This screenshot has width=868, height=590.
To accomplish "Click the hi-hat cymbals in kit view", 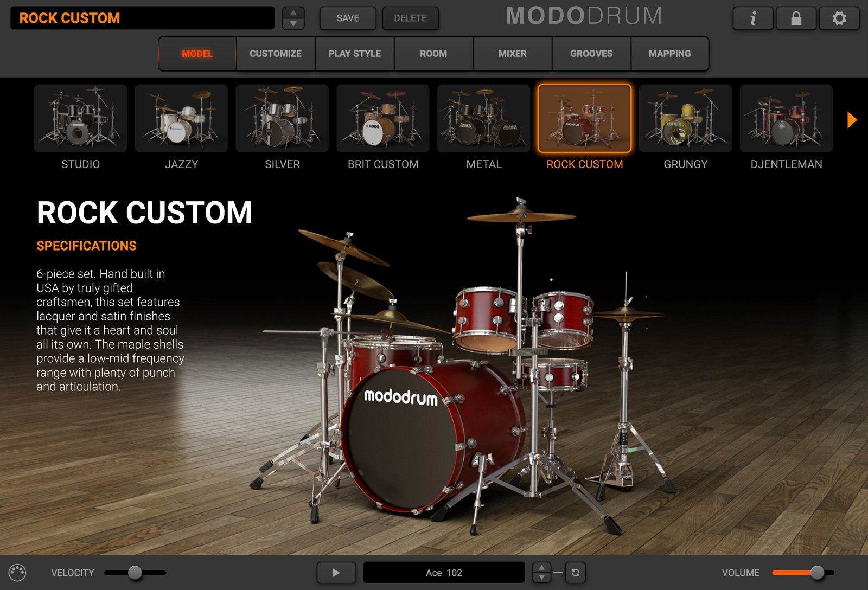I will (x=627, y=313).
